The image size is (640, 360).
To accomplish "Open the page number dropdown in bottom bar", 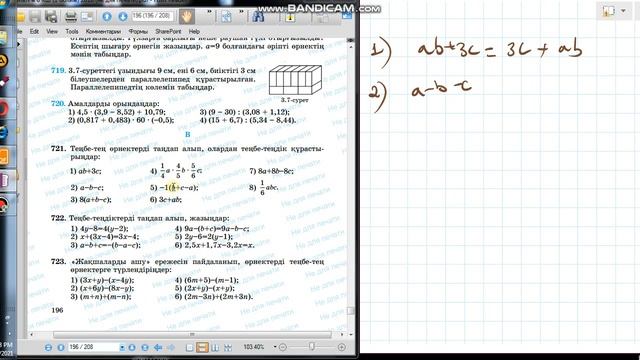I will coord(122,347).
